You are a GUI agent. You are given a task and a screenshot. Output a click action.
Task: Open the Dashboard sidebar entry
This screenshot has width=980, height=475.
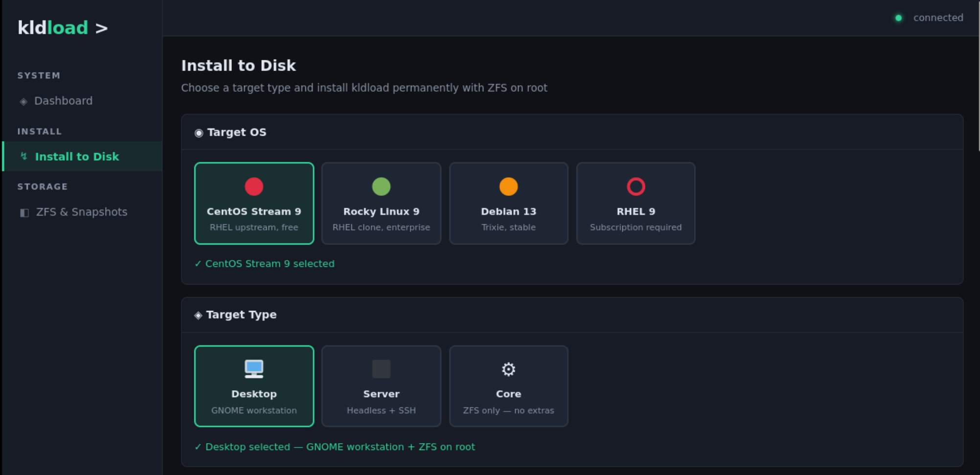[x=63, y=101]
